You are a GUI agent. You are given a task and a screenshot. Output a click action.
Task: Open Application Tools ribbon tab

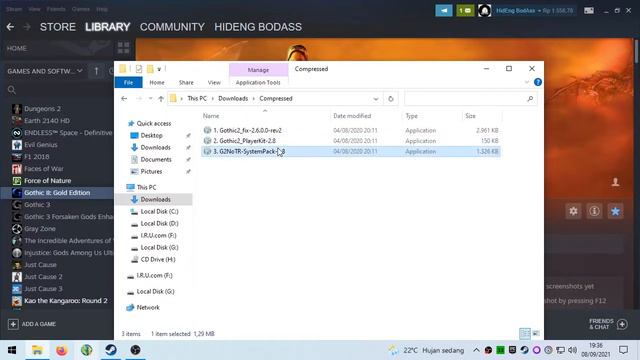coord(258,82)
